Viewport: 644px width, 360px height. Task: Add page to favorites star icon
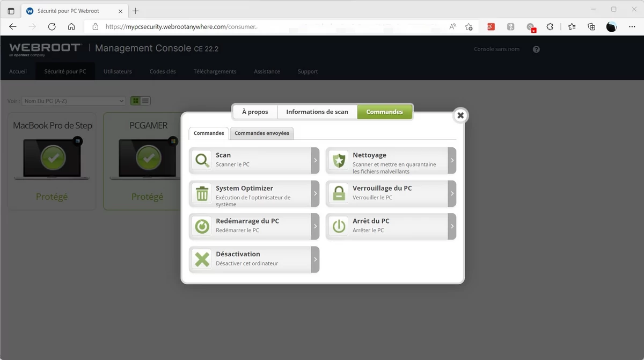tap(469, 26)
